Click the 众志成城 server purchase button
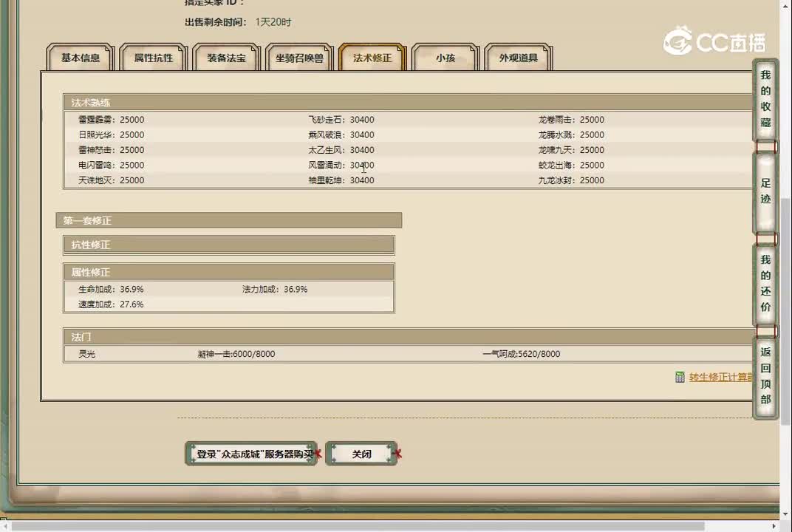This screenshot has width=792, height=532. pyautogui.click(x=251, y=454)
